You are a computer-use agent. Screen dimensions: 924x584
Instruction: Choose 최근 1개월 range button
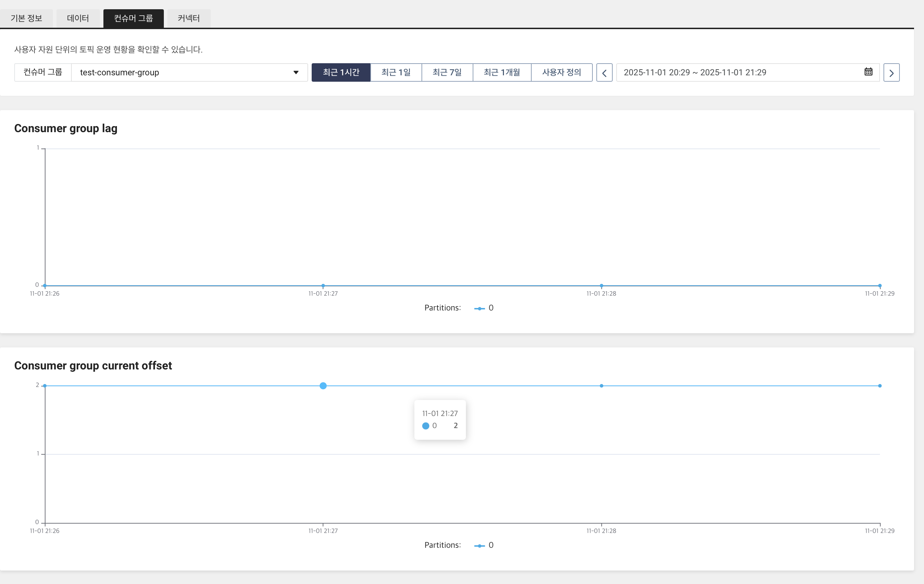[x=501, y=72]
